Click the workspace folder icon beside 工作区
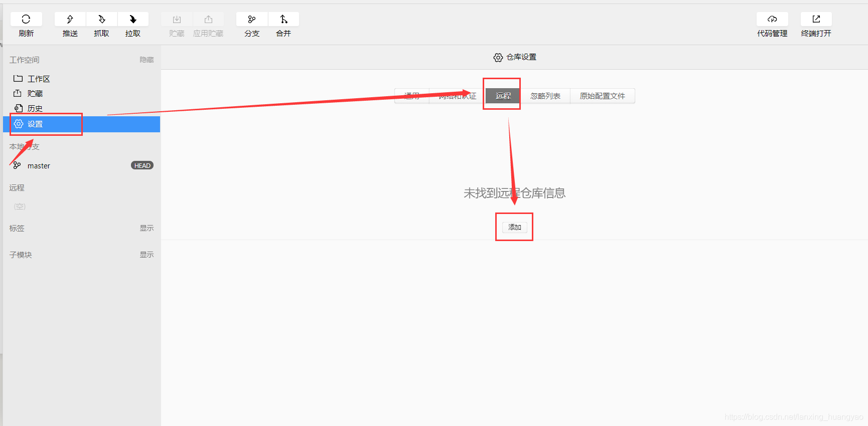 (18, 79)
